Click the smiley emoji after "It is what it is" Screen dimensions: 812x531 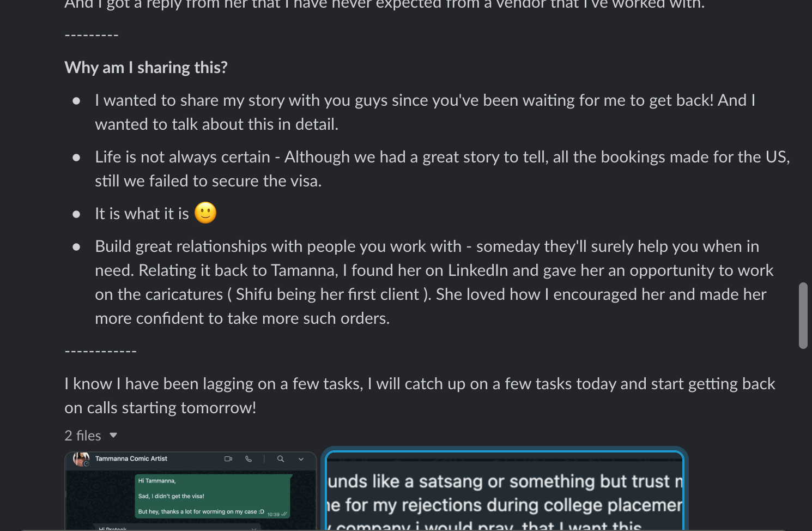pyautogui.click(x=205, y=213)
